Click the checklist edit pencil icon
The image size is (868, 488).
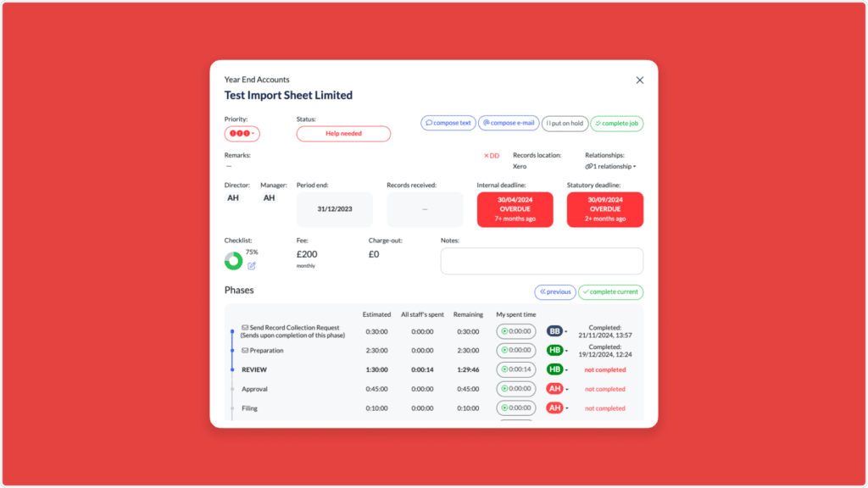(x=252, y=266)
